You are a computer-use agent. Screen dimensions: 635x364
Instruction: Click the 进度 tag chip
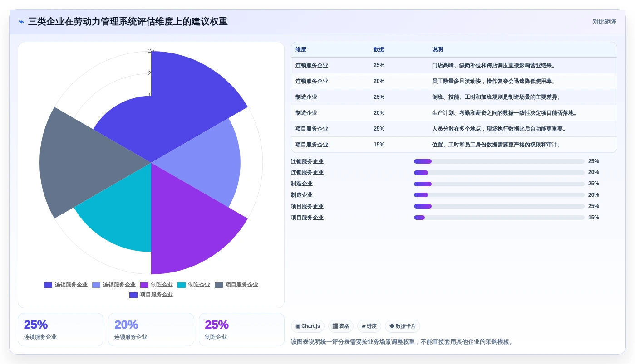[x=369, y=326]
